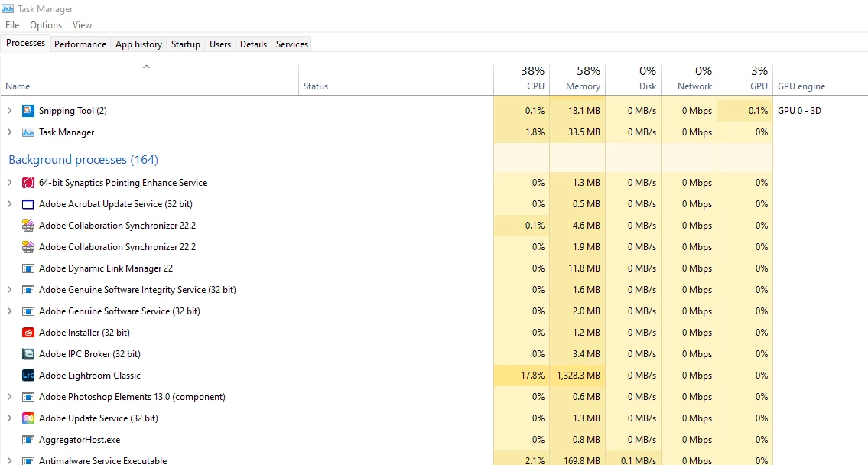The width and height of the screenshot is (868, 465).
Task: Sort processes by Memory column
Action: [x=577, y=80]
